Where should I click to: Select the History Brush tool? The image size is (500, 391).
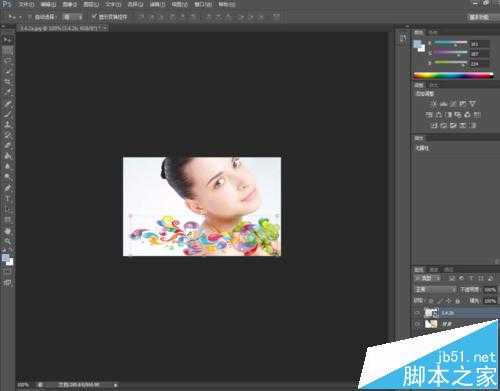[x=7, y=135]
